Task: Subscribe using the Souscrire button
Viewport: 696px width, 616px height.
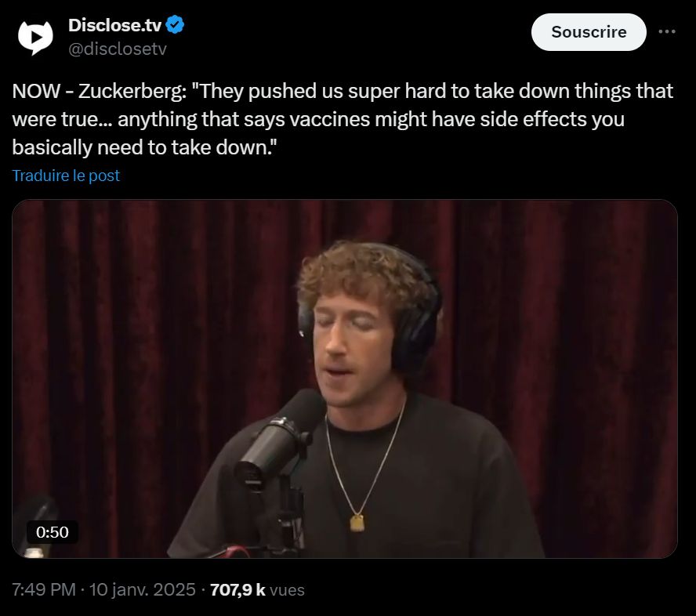Action: click(589, 32)
